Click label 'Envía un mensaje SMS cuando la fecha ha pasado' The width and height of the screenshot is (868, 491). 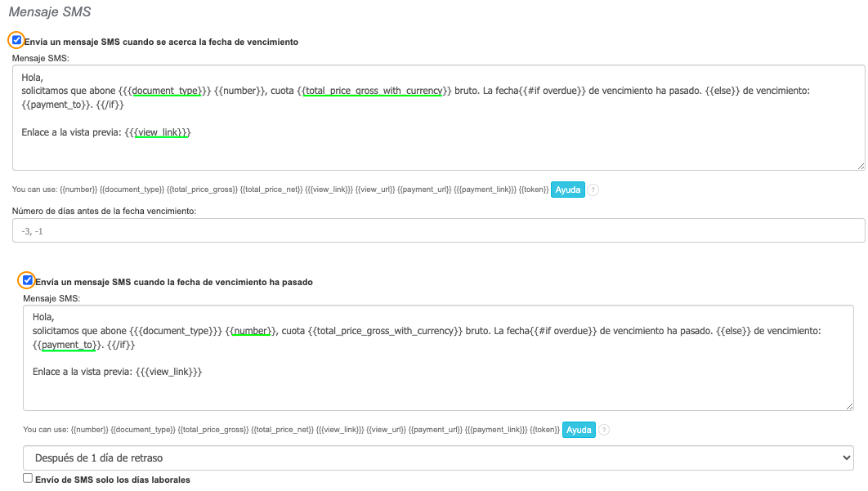click(173, 282)
